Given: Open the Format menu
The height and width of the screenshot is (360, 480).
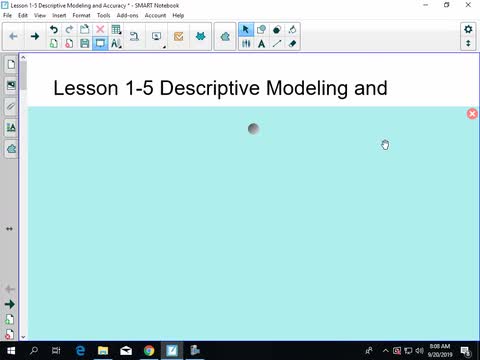Looking at the screenshot, I should pos(81,15).
